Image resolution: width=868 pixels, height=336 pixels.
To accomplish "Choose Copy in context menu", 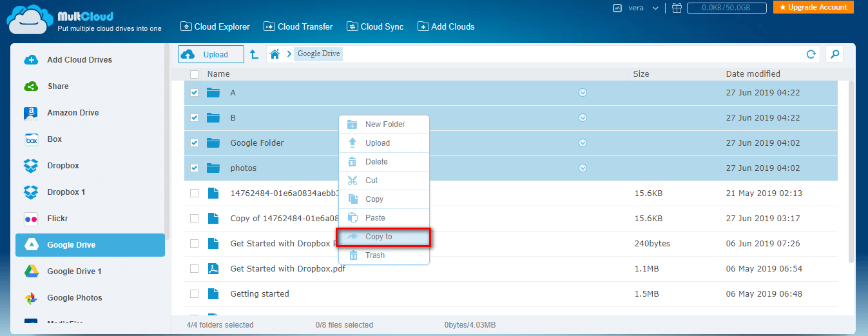I will point(384,199).
